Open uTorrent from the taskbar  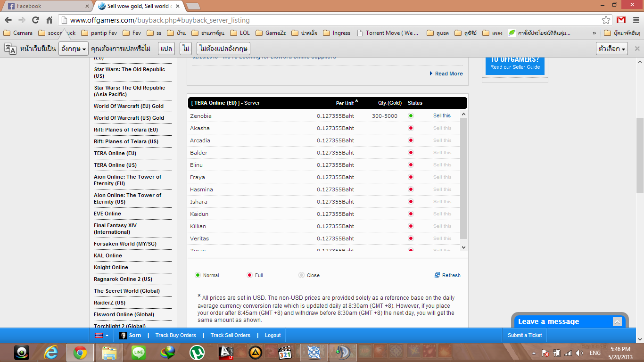(x=197, y=352)
